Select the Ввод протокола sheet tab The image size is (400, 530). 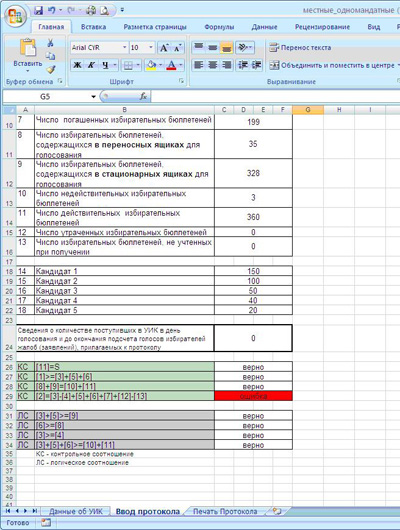[147, 511]
